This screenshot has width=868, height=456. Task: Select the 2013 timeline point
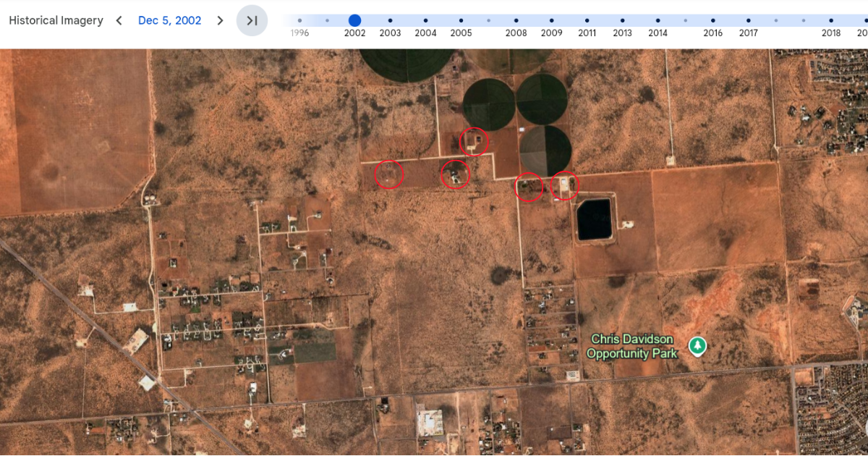coord(622,20)
